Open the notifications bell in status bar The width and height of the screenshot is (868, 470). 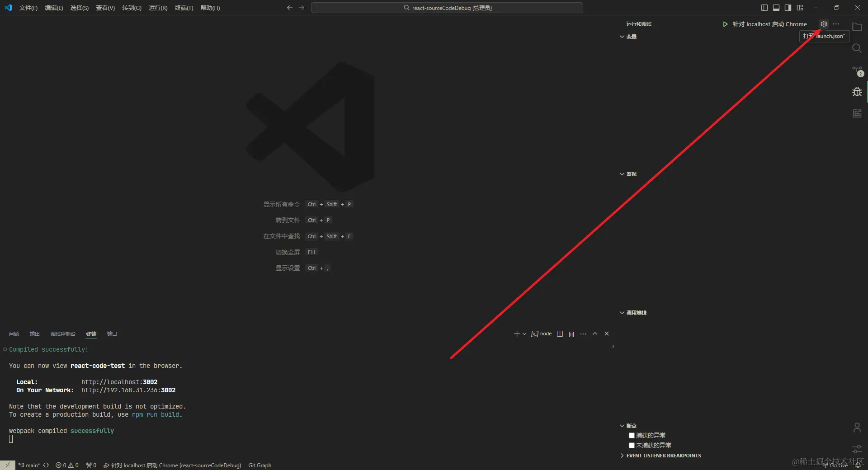859,465
